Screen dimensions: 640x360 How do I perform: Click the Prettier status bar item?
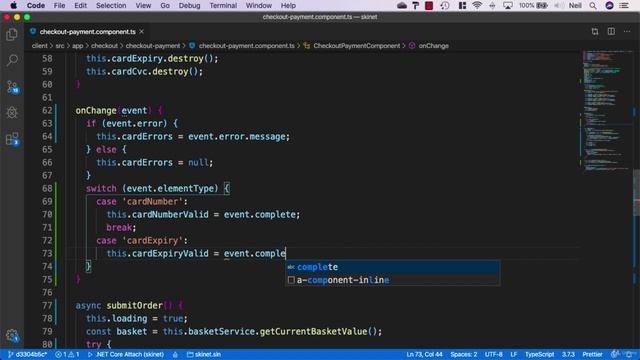[x=592, y=354]
